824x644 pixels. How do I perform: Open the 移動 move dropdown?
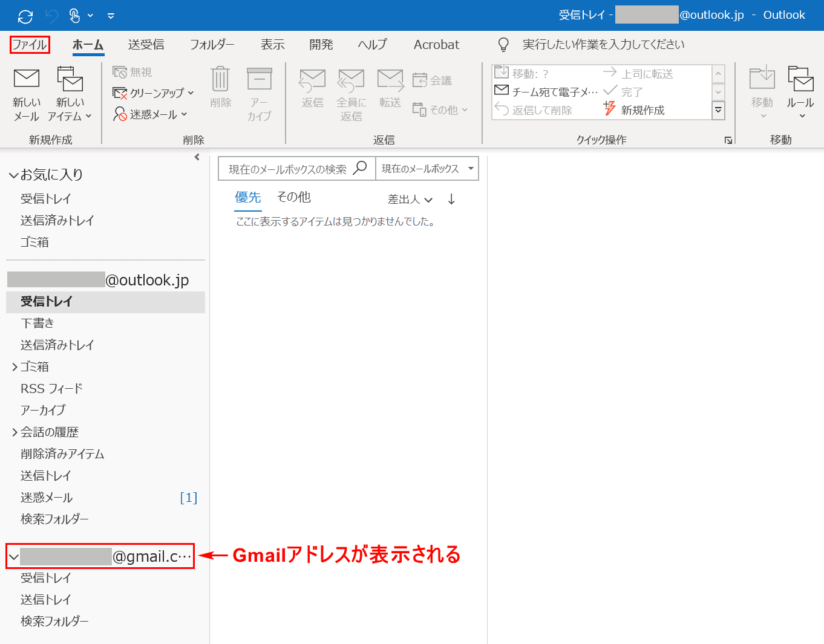[x=762, y=92]
